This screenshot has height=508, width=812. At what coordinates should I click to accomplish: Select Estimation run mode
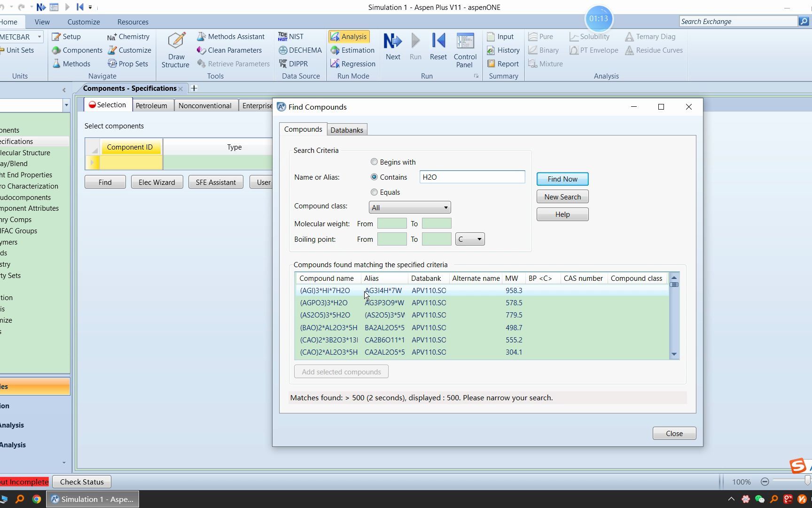coord(352,50)
